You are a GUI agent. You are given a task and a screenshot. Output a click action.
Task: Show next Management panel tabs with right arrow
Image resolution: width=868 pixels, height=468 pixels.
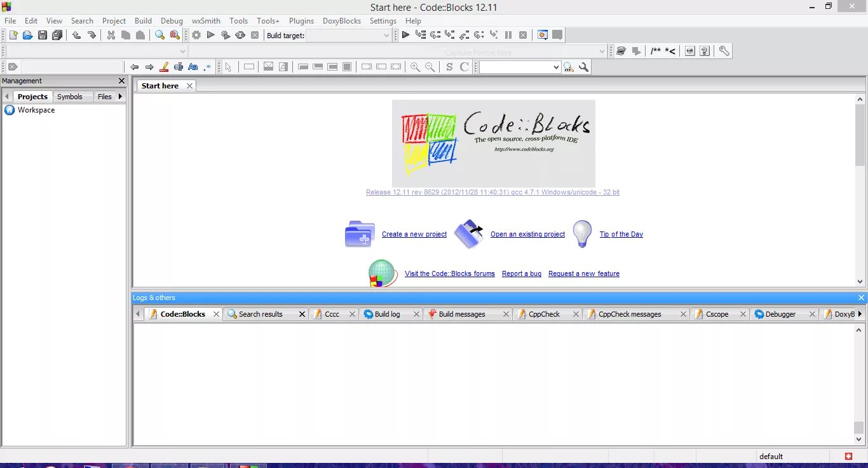click(x=120, y=97)
